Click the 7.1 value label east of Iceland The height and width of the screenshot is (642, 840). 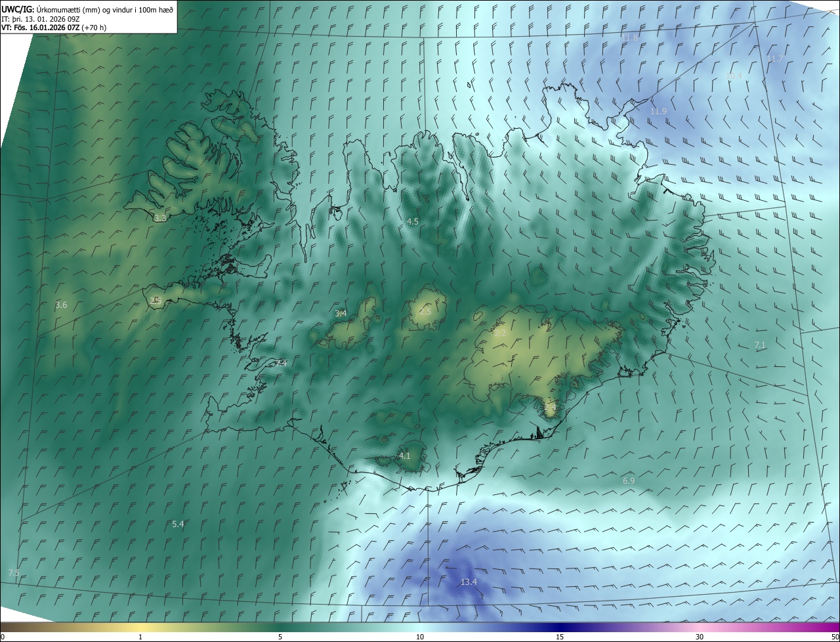point(760,345)
